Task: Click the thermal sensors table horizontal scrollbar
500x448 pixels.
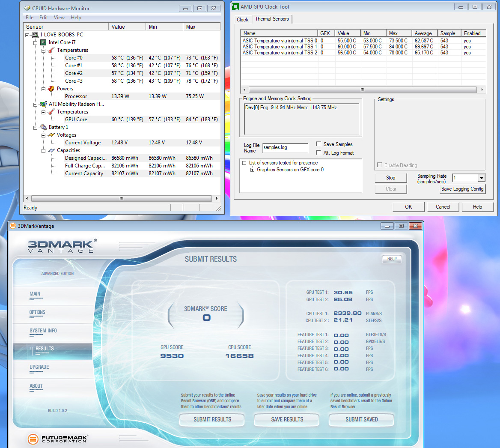Action: pos(363,90)
